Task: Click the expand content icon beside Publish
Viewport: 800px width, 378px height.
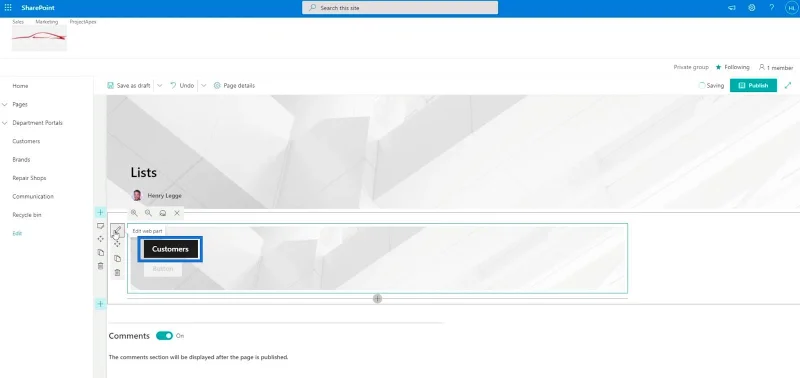Action: (x=788, y=86)
